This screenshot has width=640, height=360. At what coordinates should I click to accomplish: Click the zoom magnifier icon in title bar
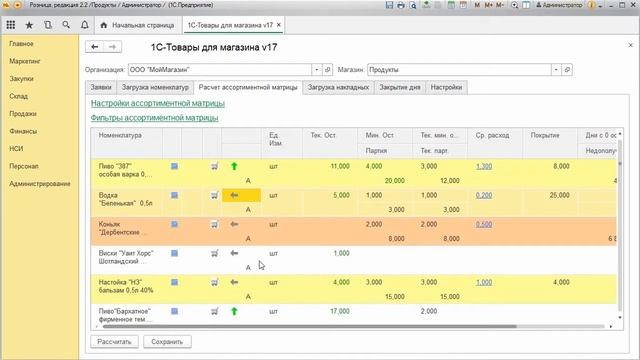[514, 5]
